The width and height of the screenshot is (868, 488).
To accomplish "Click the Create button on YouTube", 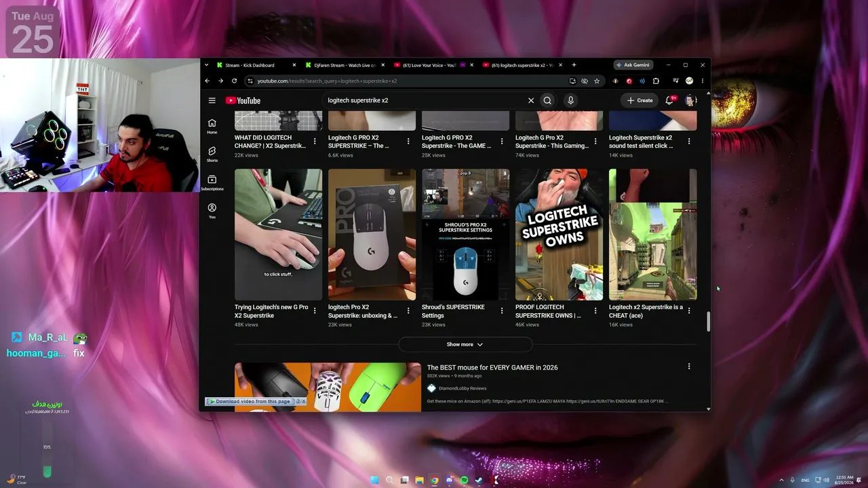I will (x=639, y=100).
